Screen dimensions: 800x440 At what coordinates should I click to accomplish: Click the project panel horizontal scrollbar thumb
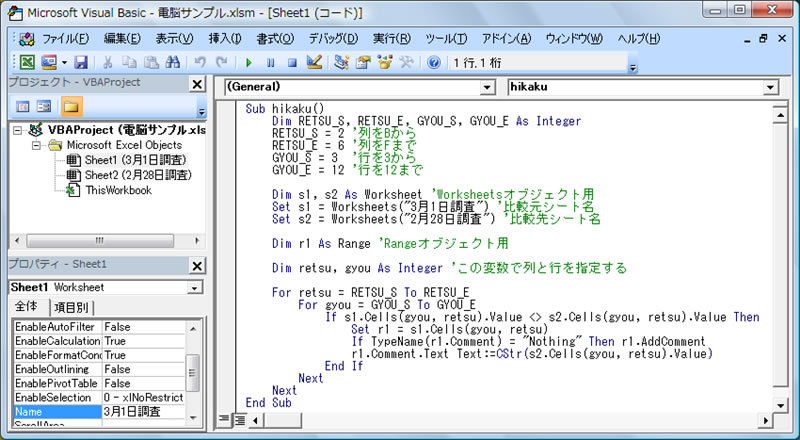pyautogui.click(x=100, y=240)
